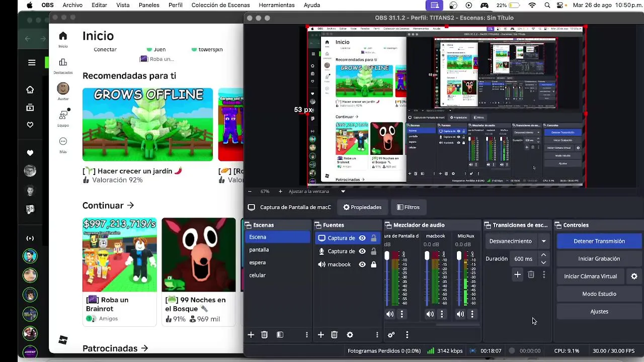
Task: Add a new scene with the plus icon
Action: click(251, 335)
